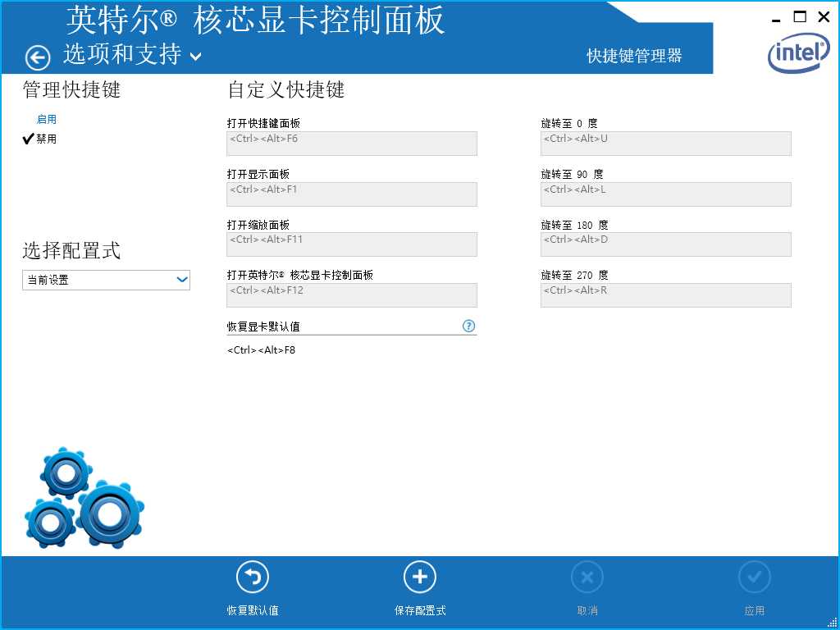The height and width of the screenshot is (630, 840).
Task: Click the 打开显示面板 shortcut field
Action: [x=352, y=194]
